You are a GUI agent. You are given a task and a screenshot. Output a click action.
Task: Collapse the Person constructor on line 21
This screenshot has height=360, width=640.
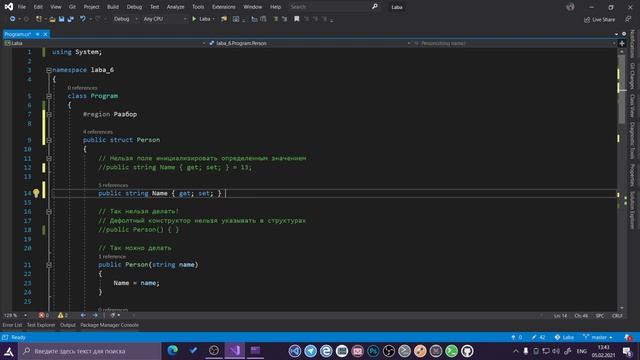tap(49, 265)
